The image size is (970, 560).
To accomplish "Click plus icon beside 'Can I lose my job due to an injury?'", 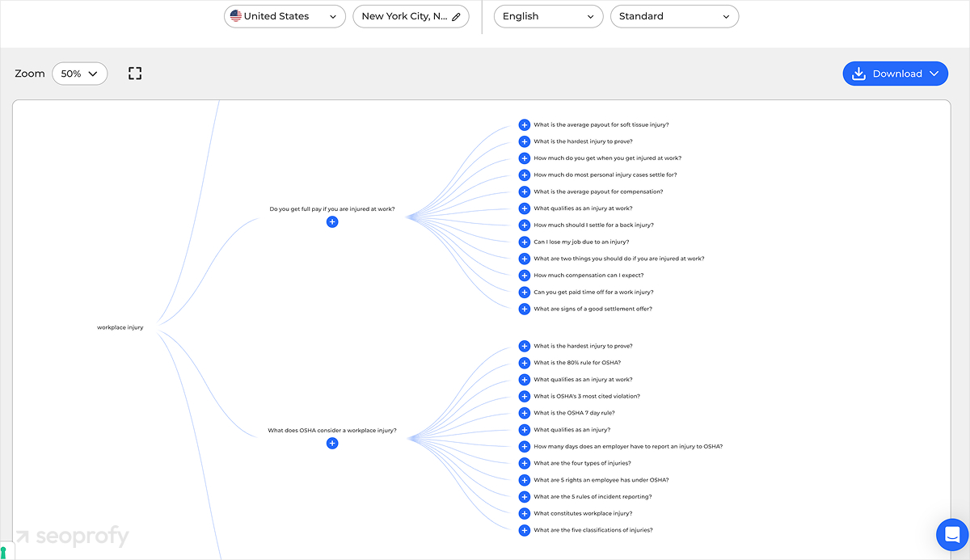I will click(x=525, y=242).
